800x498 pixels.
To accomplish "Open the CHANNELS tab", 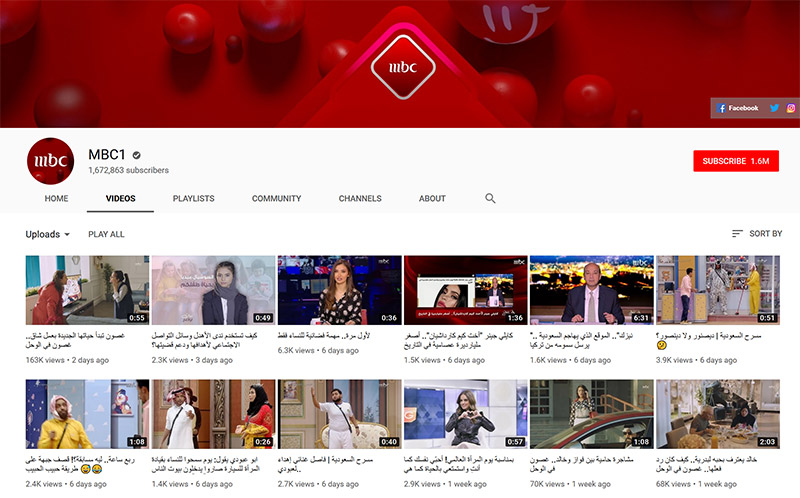I will pos(360,198).
